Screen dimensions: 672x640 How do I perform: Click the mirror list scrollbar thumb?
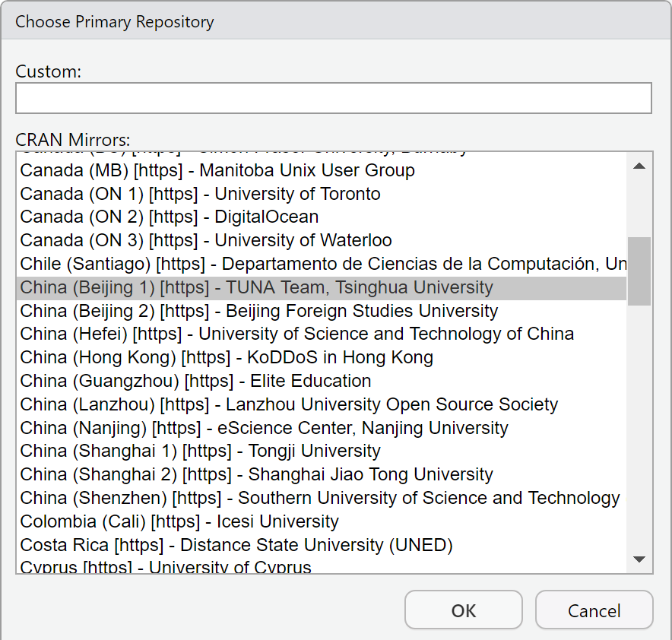click(x=639, y=271)
